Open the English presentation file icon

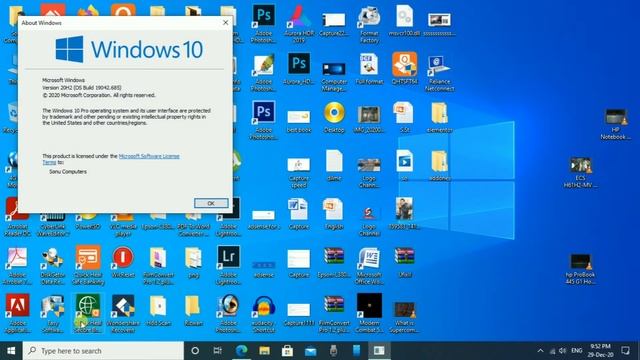(x=334, y=214)
